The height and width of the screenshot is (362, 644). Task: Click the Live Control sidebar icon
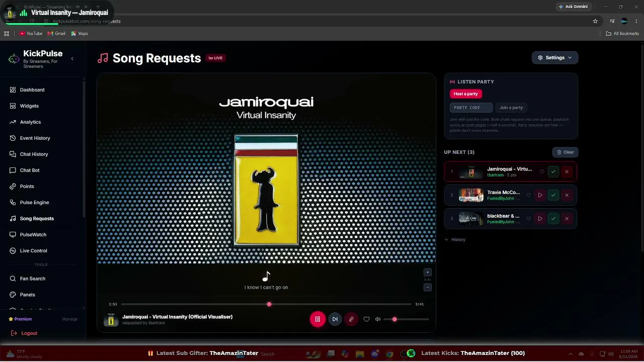pos(13,251)
